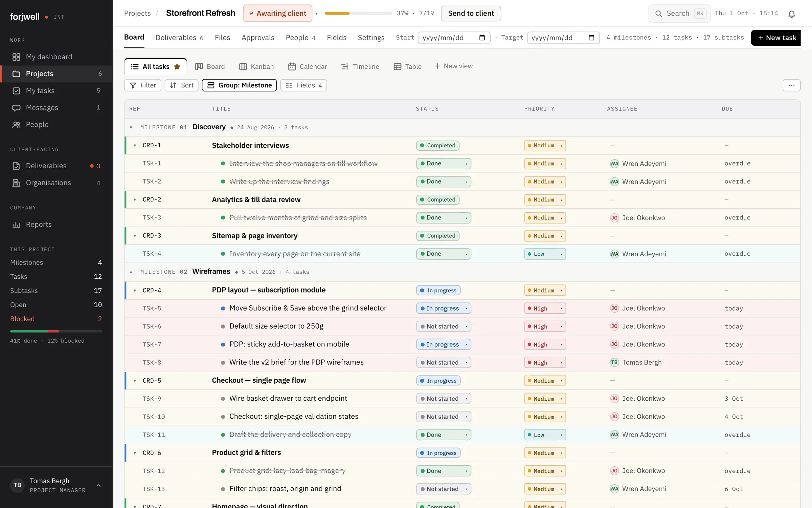Click calendar picker icon in Target date field
812x508 pixels.
click(x=591, y=38)
